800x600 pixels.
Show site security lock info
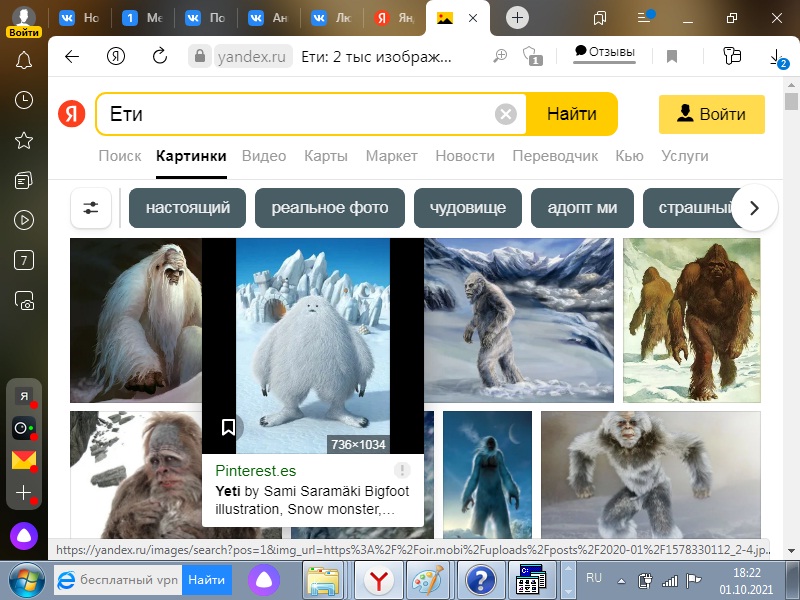click(199, 56)
